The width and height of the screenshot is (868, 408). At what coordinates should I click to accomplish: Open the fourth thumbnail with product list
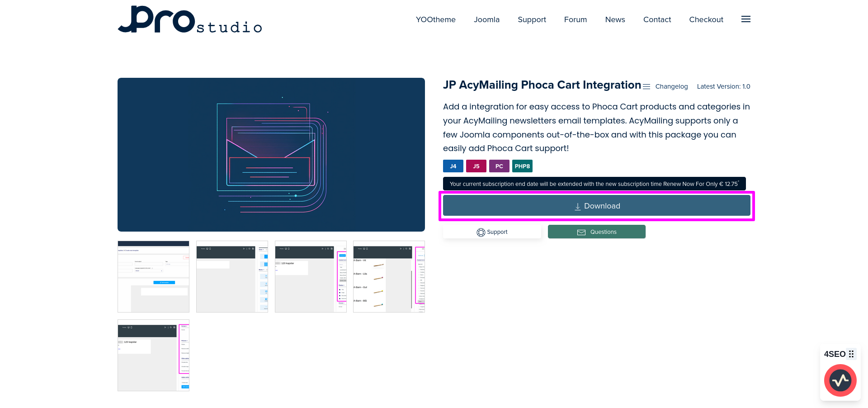tap(389, 276)
